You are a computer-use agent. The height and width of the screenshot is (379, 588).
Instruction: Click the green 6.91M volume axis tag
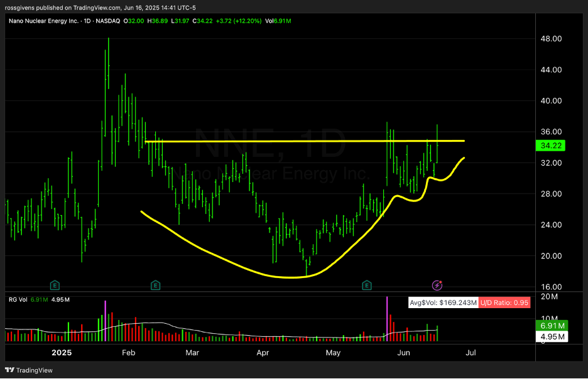click(552, 326)
